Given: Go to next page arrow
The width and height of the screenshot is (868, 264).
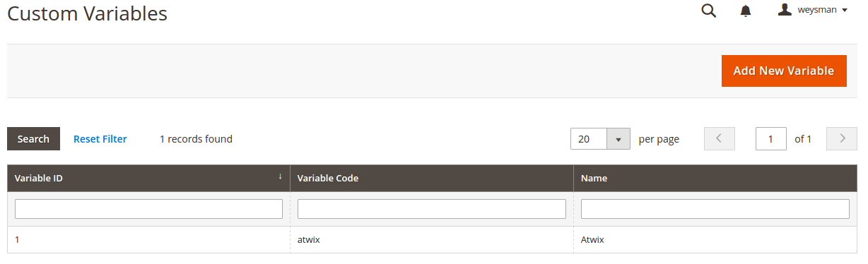Looking at the screenshot, I should point(842,138).
